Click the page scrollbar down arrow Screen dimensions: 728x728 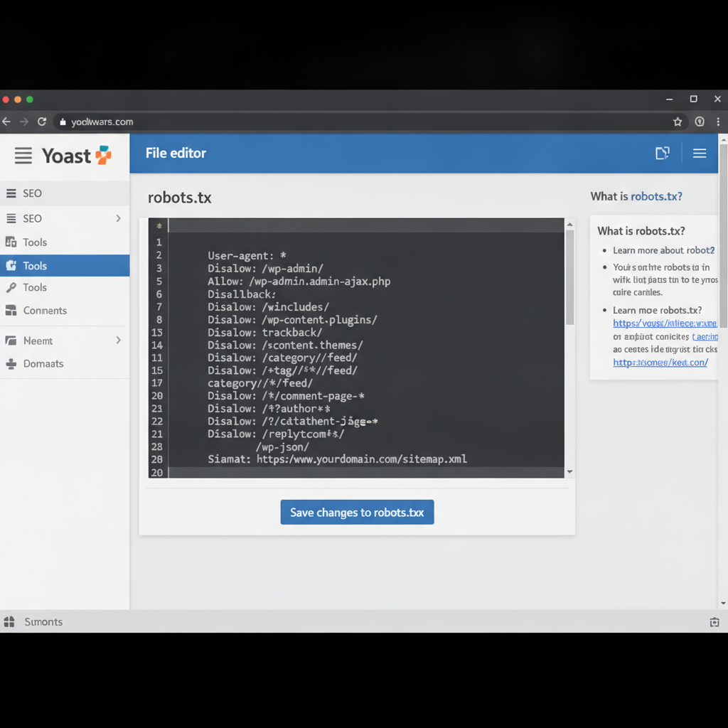click(723, 603)
